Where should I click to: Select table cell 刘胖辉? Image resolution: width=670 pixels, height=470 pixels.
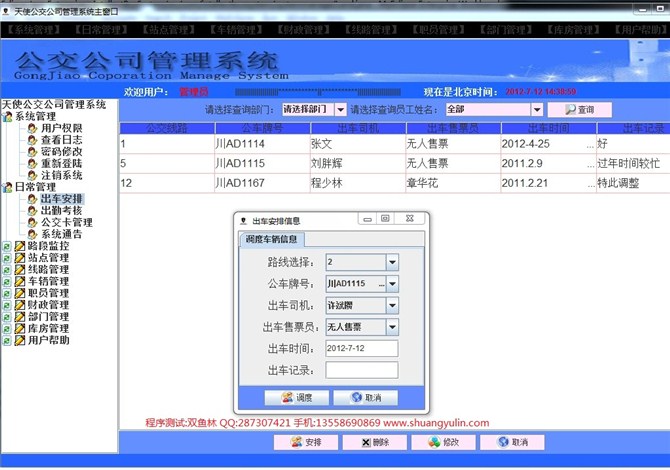tap(358, 164)
